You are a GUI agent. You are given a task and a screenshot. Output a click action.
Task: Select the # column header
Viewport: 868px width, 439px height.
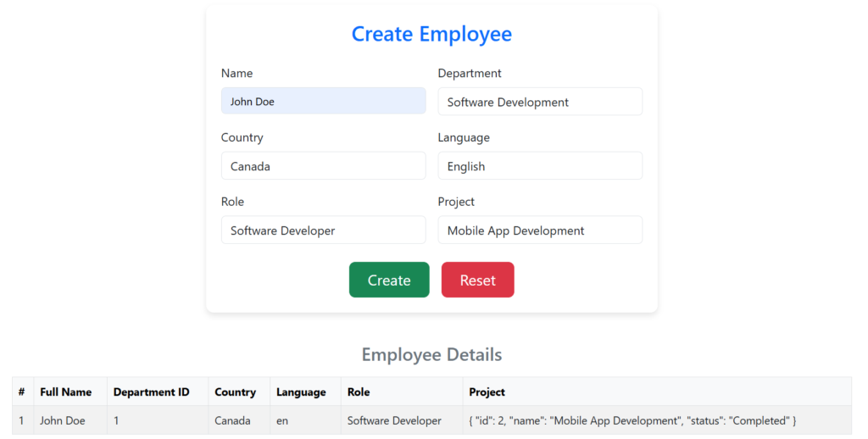(23, 392)
